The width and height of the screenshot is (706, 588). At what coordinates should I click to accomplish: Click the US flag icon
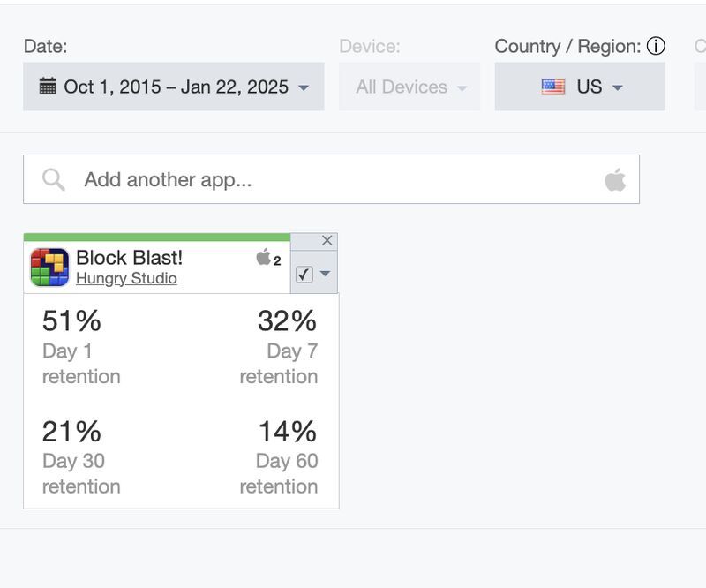coord(553,87)
